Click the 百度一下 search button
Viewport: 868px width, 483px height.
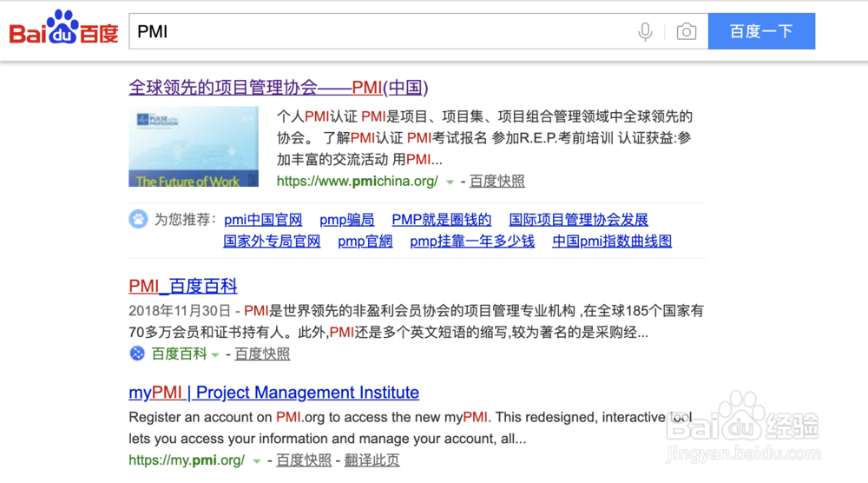761,31
